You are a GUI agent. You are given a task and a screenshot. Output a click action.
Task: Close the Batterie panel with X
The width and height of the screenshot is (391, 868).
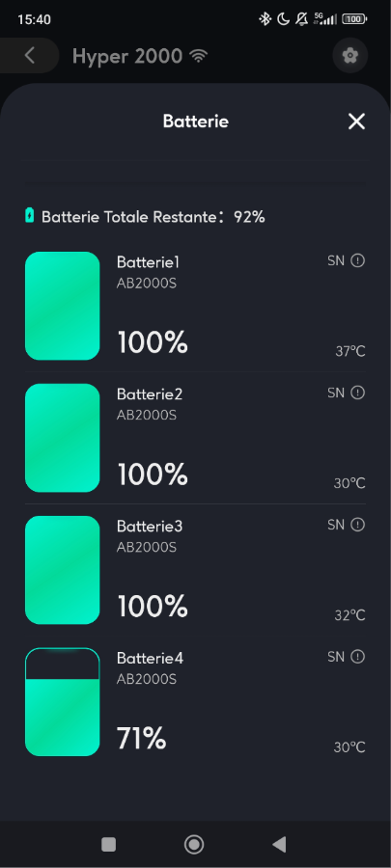356,122
